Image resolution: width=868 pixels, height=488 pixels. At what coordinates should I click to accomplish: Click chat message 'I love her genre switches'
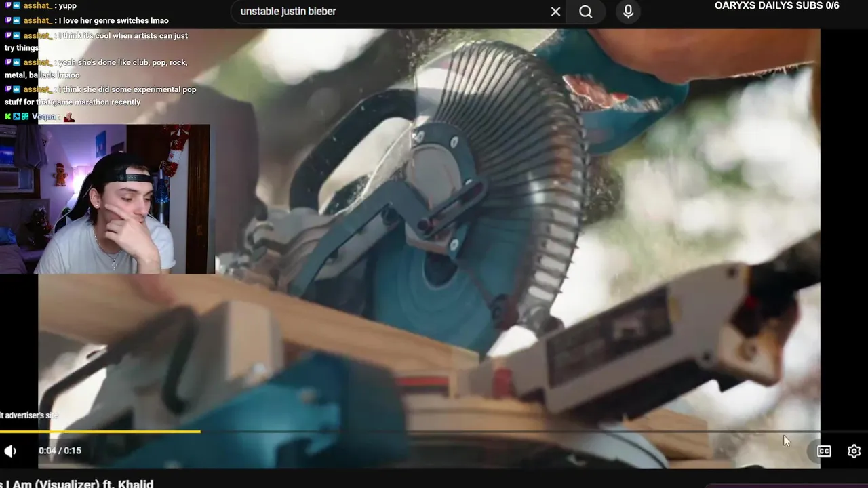tap(113, 20)
